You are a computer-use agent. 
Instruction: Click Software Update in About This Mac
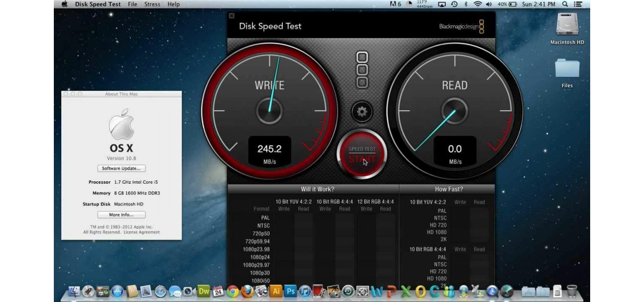pos(121,168)
